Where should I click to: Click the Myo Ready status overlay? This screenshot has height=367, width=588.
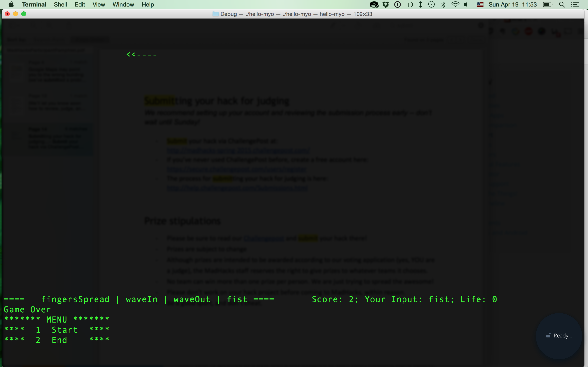[x=559, y=336]
